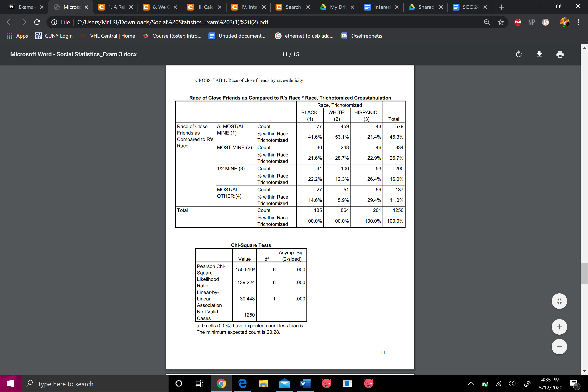Open the NP extension
The width and height of the screenshot is (588, 392).
(531, 22)
